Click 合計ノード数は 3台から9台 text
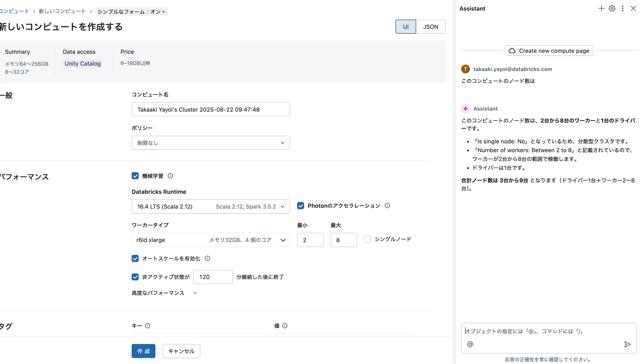Image resolution: width=641 pixels, height=364 pixels. [495, 180]
